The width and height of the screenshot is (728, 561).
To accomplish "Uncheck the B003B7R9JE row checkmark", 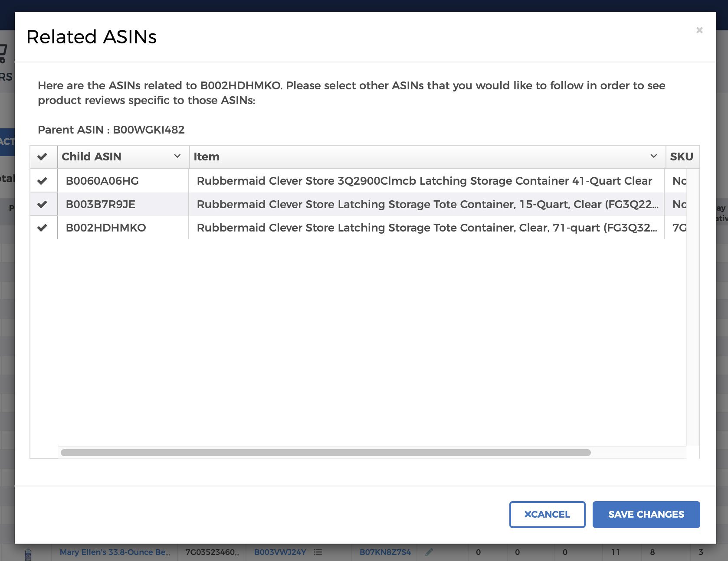I will click(x=42, y=205).
